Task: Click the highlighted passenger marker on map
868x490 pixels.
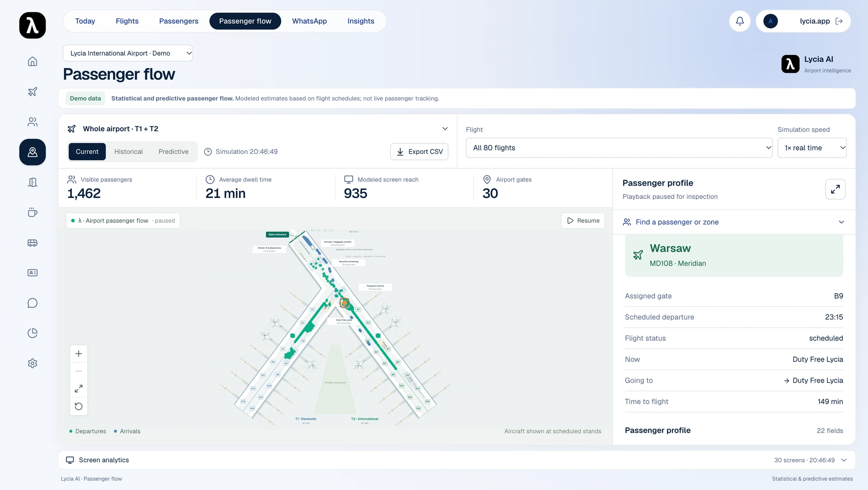Action: [x=344, y=303]
